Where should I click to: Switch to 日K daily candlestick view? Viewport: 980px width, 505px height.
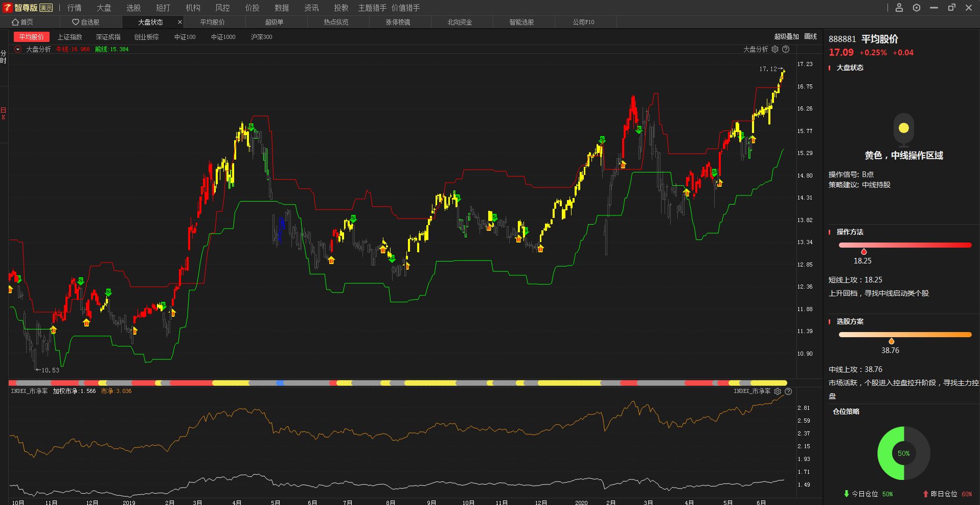4,114
